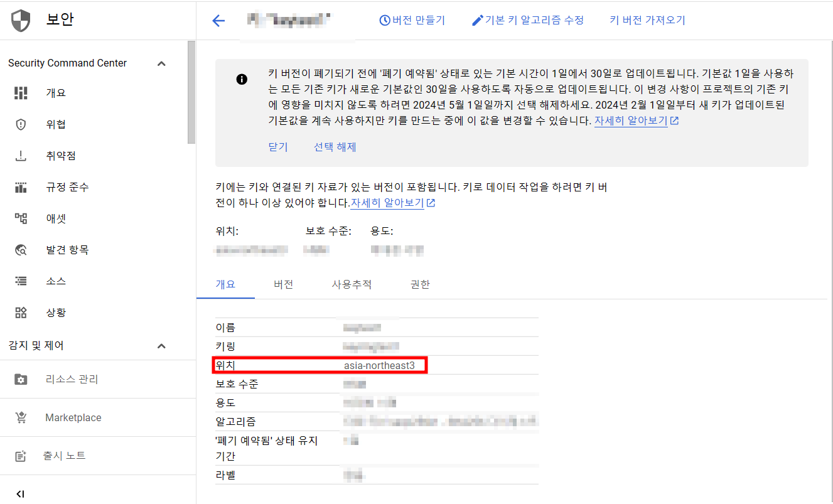Collapse the 감지 및 제어 section
The width and height of the screenshot is (833, 504).
[x=161, y=346]
